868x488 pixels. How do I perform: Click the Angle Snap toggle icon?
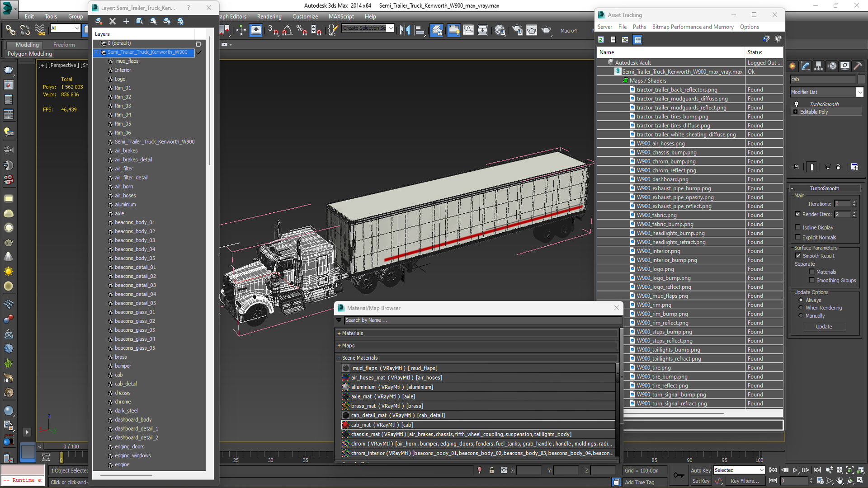[x=288, y=30]
